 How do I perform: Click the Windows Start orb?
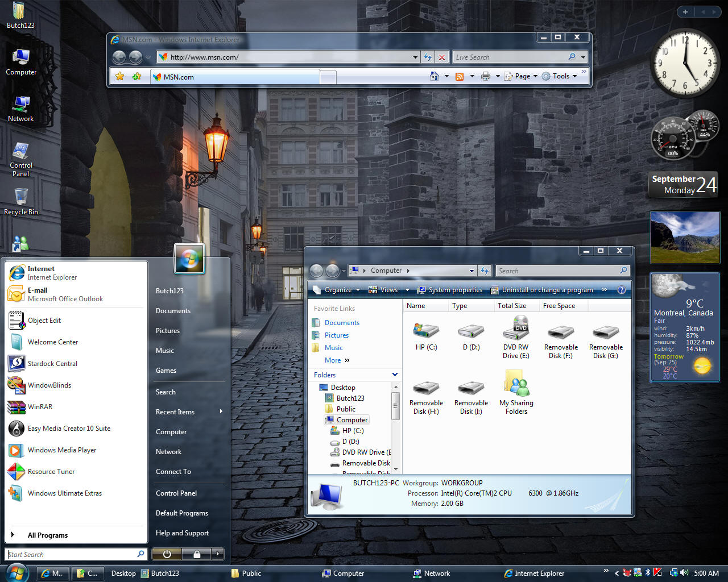(16, 573)
